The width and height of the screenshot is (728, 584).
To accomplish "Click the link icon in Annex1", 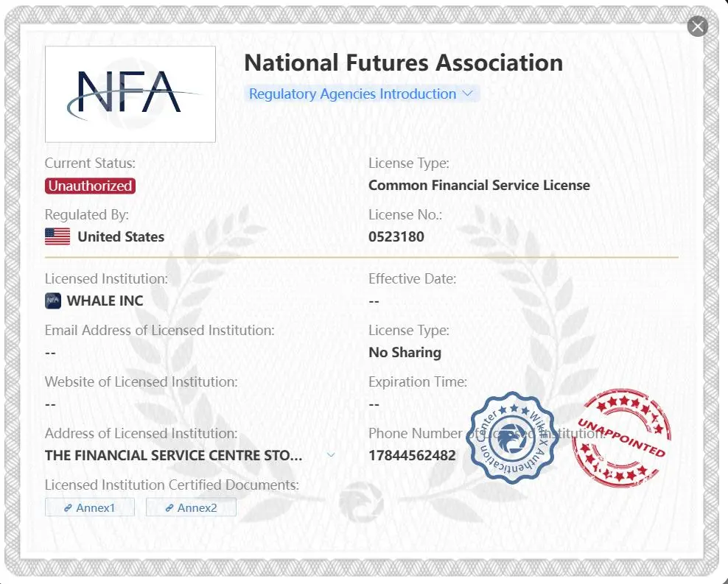I will [x=68, y=508].
